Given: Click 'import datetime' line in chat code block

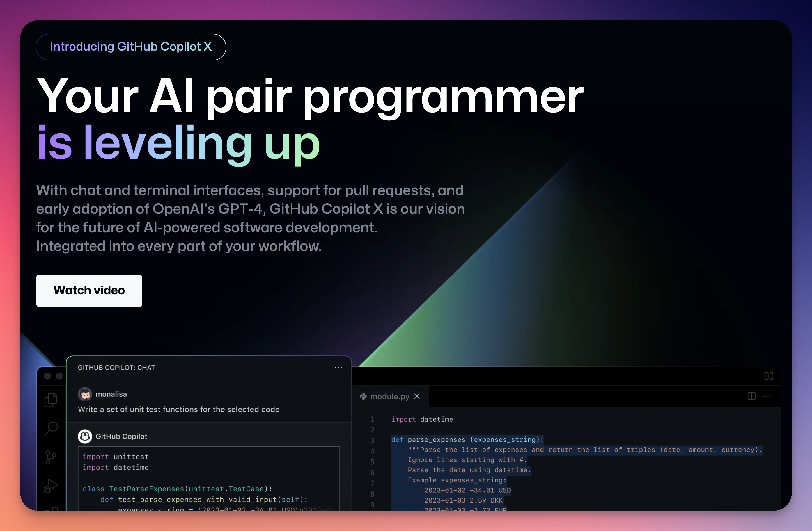Looking at the screenshot, I should [116, 467].
